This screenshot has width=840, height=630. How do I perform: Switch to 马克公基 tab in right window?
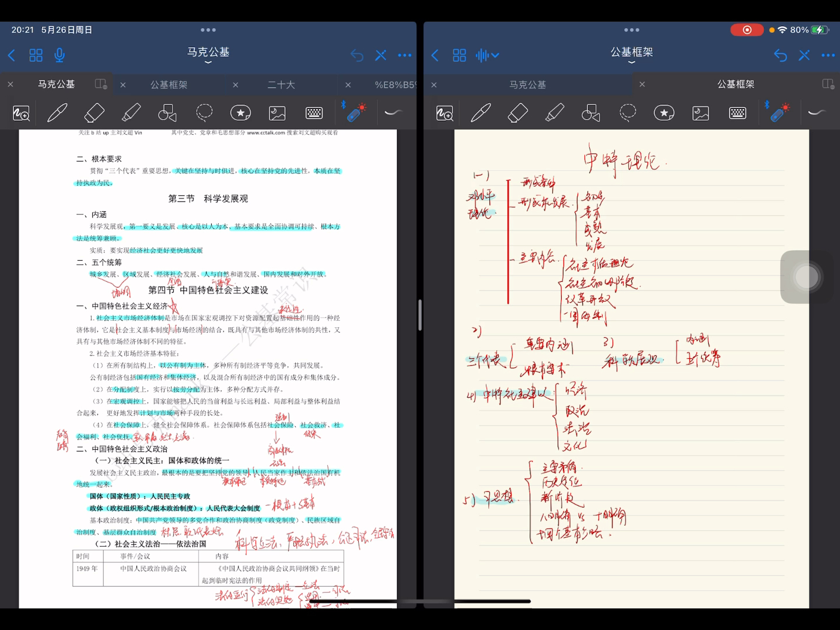coord(528,85)
